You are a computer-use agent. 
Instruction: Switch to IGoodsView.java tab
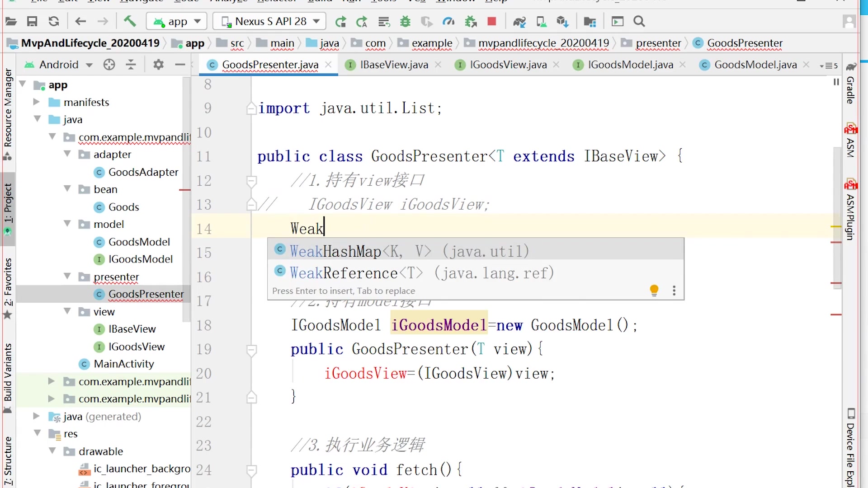(508, 65)
